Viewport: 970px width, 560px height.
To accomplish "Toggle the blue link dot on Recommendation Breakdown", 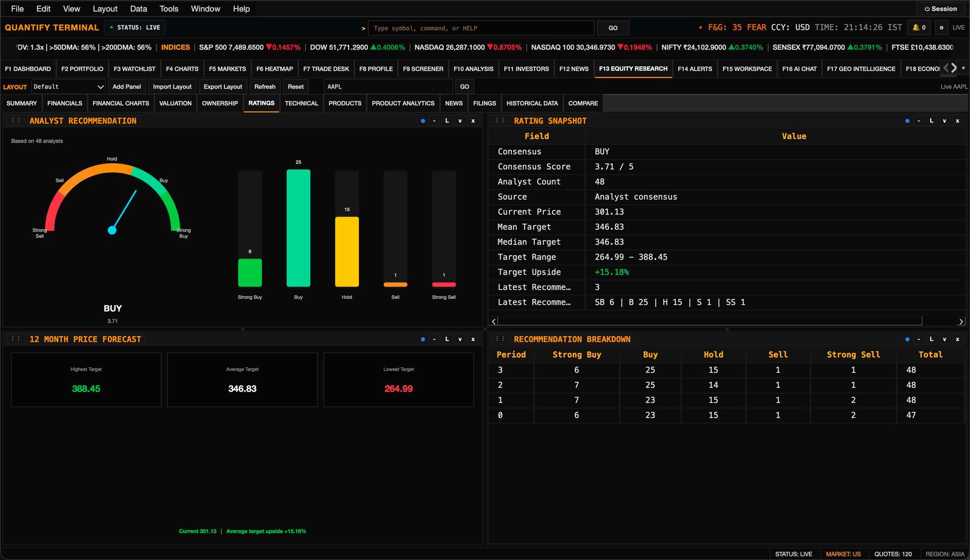I will coord(907,339).
